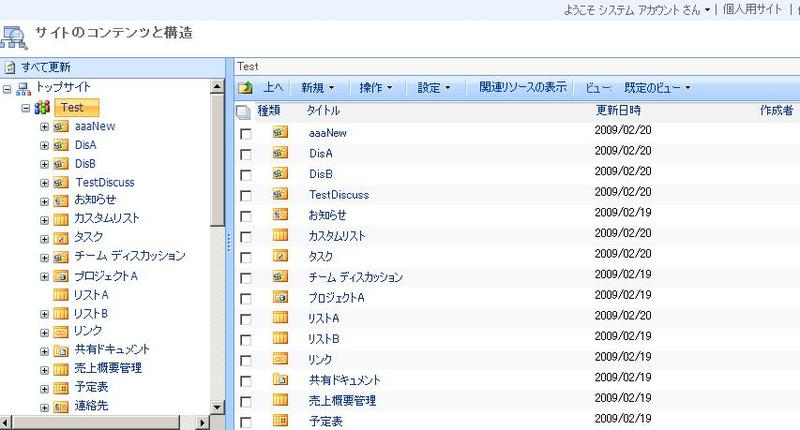Expand the 売上概要管理 tree node
This screenshot has width=800, height=430.
pos(44,370)
